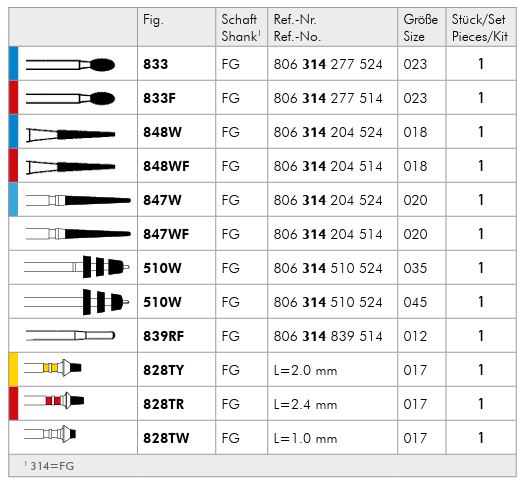This screenshot has width=522, height=485.
Task: Select the 828TR red-ringed bur image
Action: (54, 400)
